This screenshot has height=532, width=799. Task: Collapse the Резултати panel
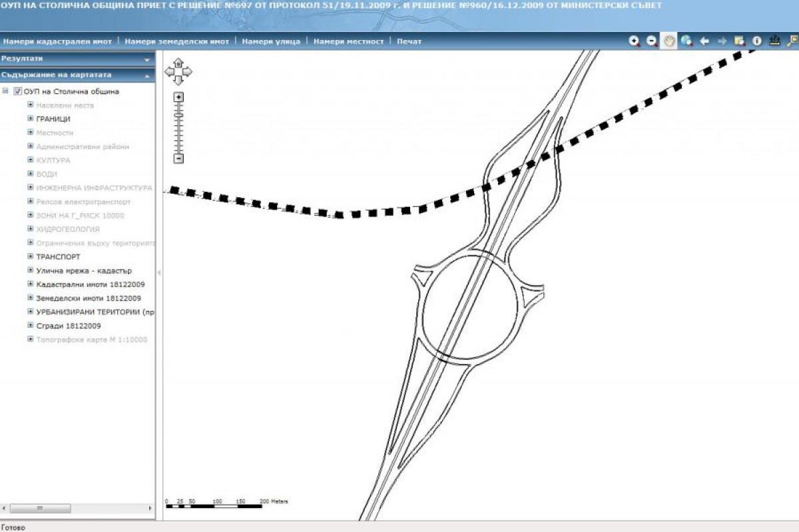tap(146, 59)
